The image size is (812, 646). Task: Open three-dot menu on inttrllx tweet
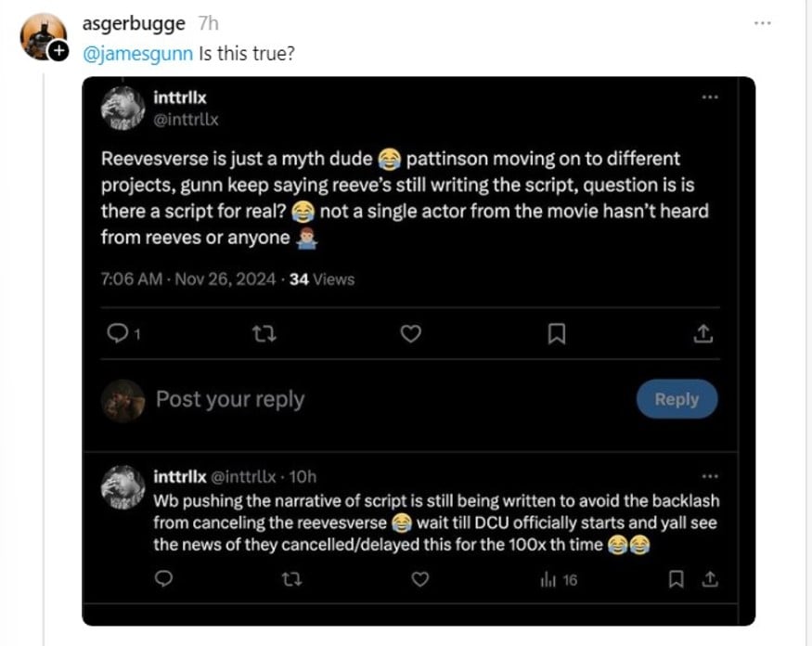click(709, 97)
